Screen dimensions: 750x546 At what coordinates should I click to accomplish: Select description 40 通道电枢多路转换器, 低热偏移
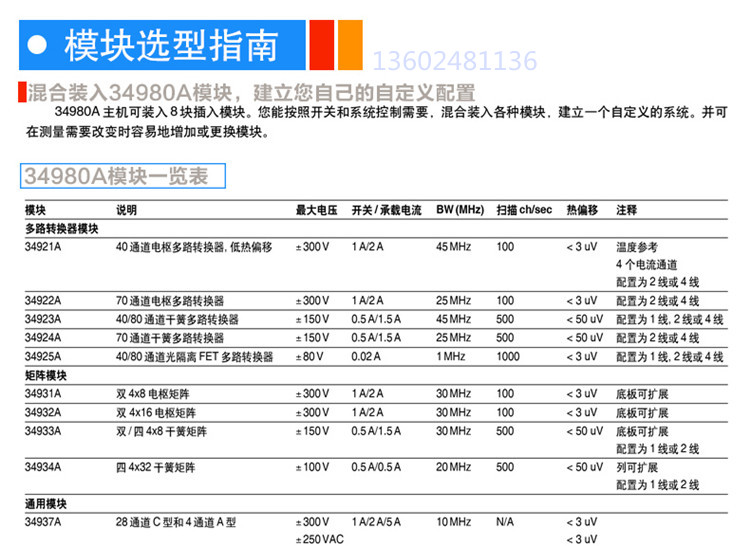[194, 247]
